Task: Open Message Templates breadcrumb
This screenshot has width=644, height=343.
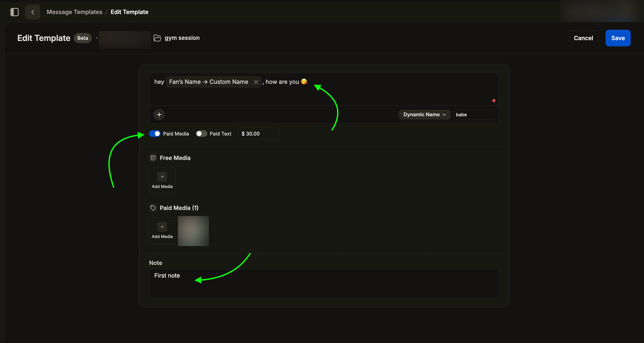Action: [x=74, y=12]
